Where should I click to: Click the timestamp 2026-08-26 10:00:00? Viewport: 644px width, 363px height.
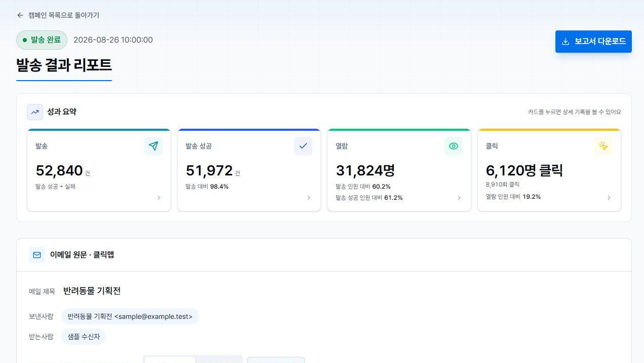point(113,40)
